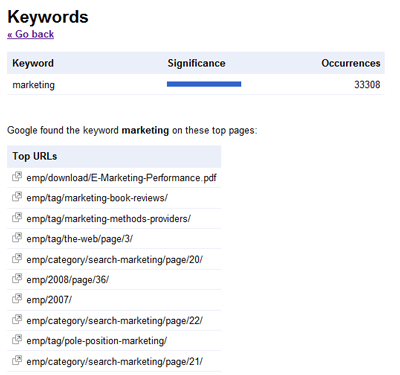Image resolution: width=400 pixels, height=375 pixels.
Task: Open emp/tag/pole-position-marketing/ URL
Action: (x=97, y=341)
